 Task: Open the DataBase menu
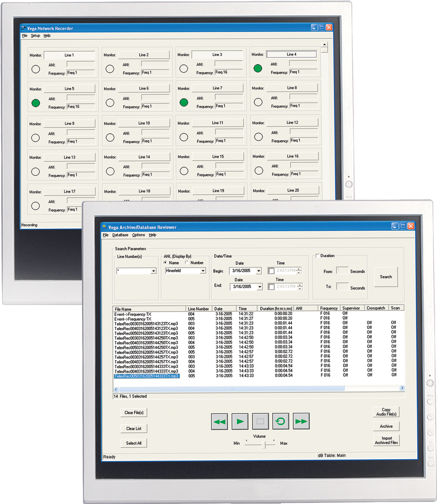(120, 235)
